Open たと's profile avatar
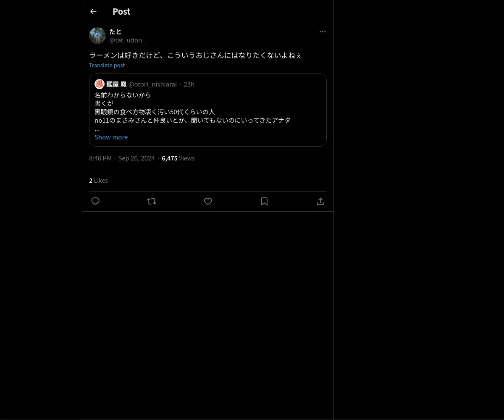Screen dimensions: 504x420 pyautogui.click(x=97, y=36)
